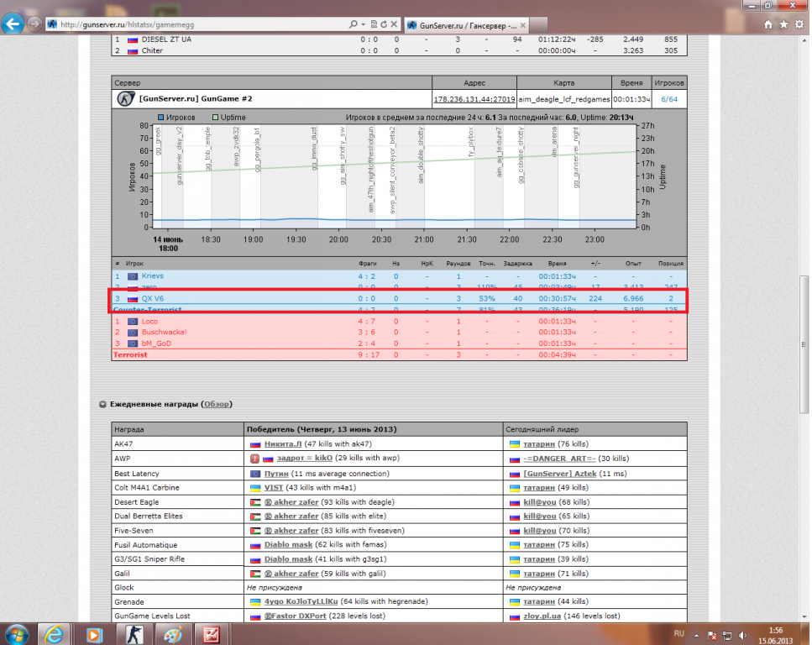Collapse the Ежедневные награды section
This screenshot has width=812, height=645.
coord(102,404)
